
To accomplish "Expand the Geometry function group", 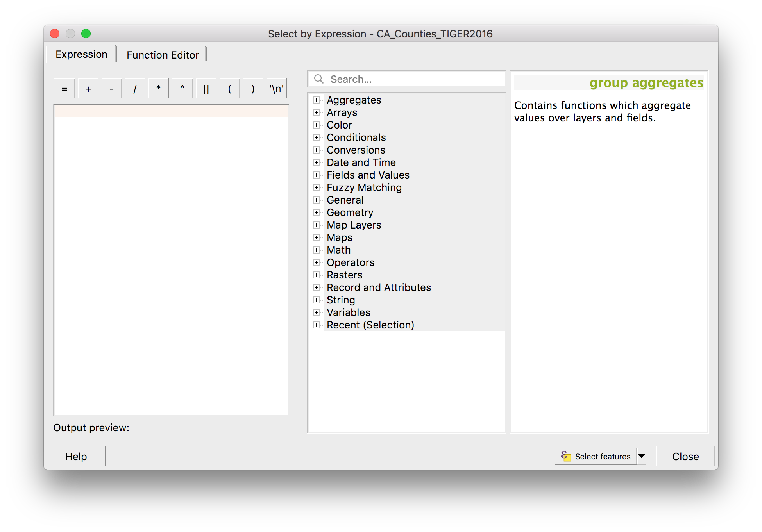I will [316, 212].
